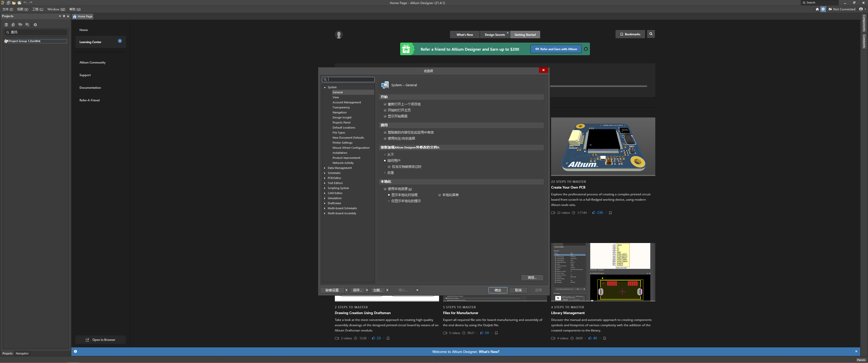Toggle the 开始时打开主页 checkbox
Screen dimensions: 868x363
(x=385, y=110)
